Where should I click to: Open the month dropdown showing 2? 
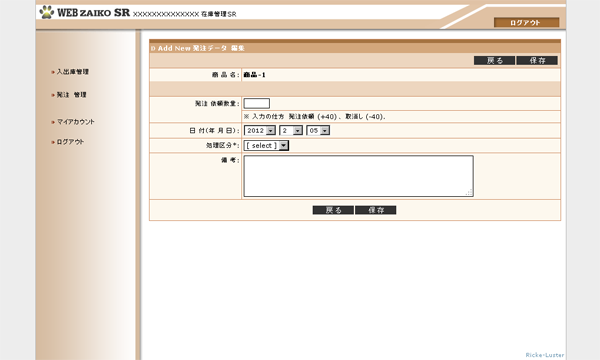291,130
